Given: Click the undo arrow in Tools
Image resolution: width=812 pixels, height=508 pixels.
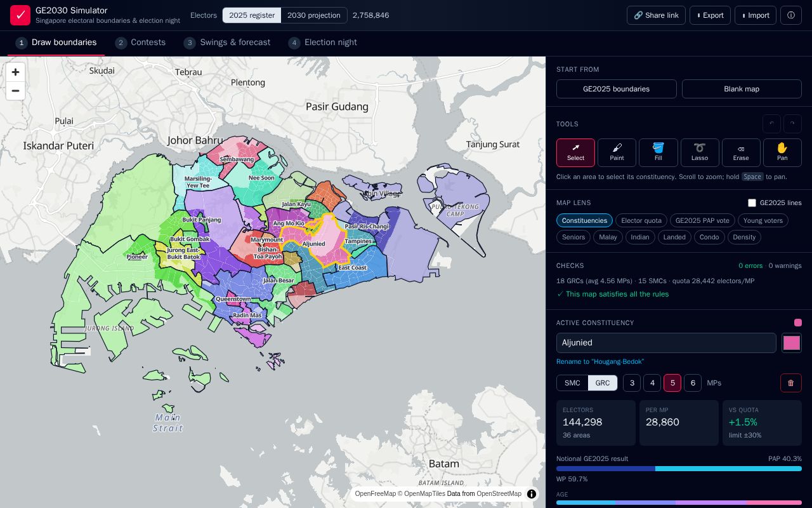Looking at the screenshot, I should (x=771, y=124).
